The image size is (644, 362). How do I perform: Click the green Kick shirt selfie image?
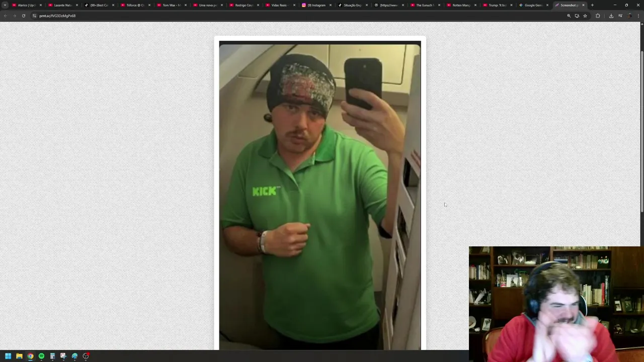tap(320, 195)
